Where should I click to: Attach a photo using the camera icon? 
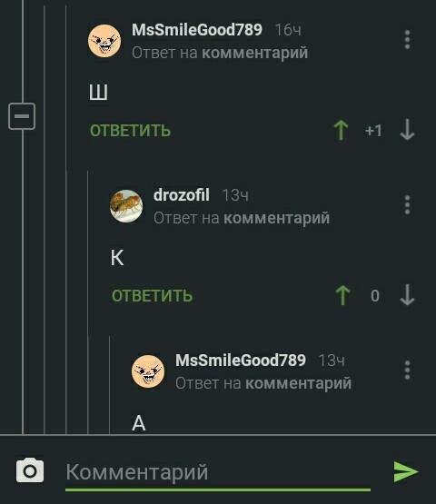[30, 470]
